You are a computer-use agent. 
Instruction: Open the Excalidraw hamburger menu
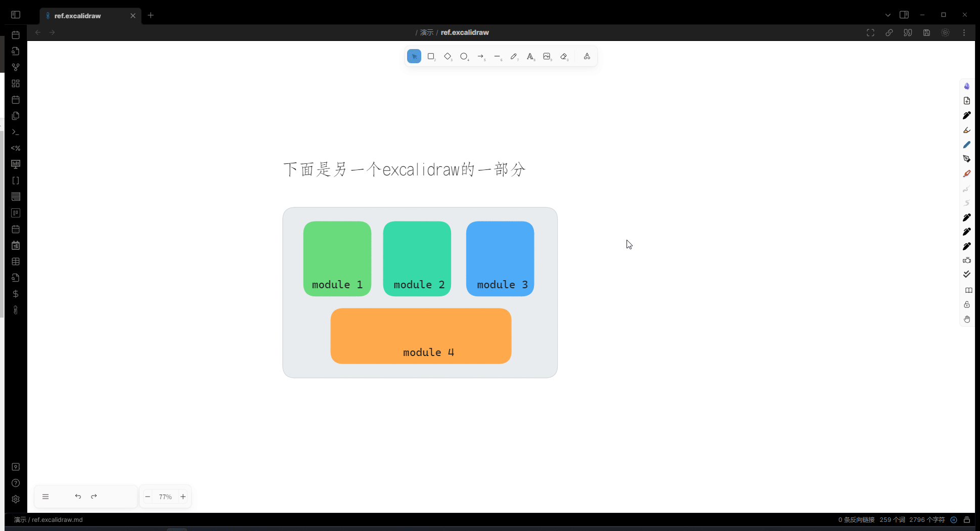(46, 497)
